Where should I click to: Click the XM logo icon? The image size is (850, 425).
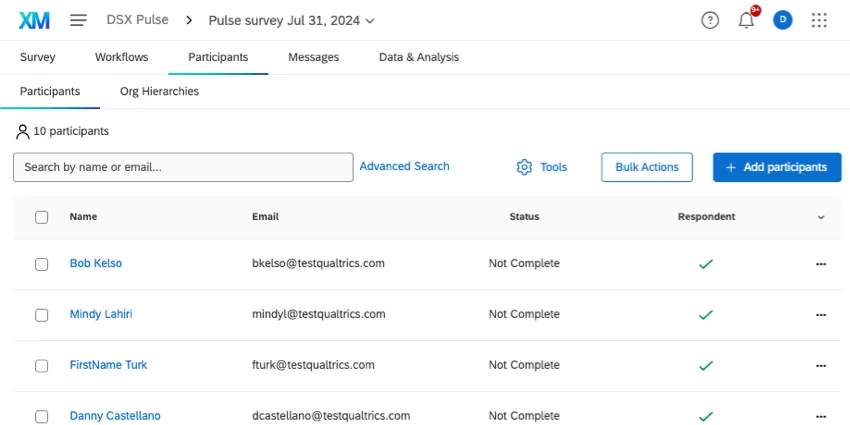click(x=35, y=20)
